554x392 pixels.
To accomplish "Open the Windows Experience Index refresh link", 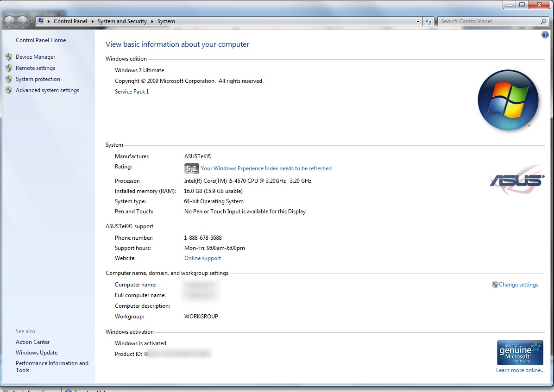I will [266, 168].
